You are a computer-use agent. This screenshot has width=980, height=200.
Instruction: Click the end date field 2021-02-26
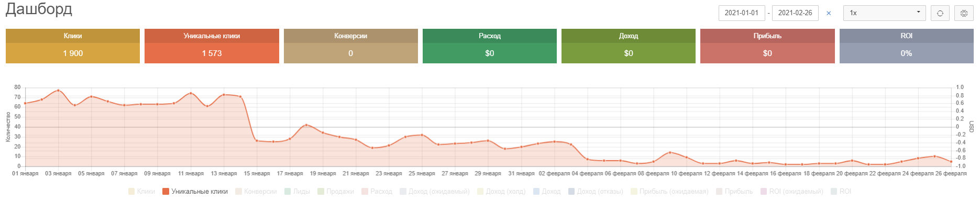pos(795,13)
